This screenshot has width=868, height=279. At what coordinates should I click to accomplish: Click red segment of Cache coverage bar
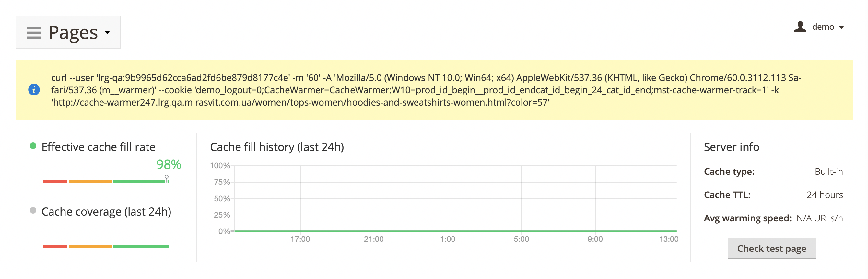coord(55,246)
